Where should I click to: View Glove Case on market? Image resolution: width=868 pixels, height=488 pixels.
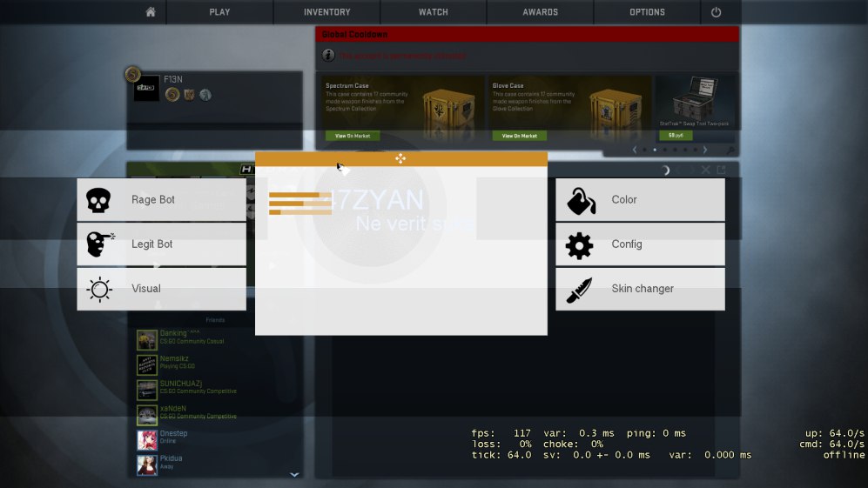pyautogui.click(x=519, y=136)
